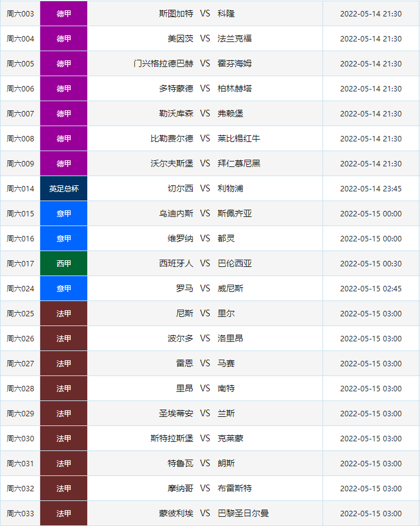Click home team 波尔多
The image size is (420, 526).
point(180,338)
